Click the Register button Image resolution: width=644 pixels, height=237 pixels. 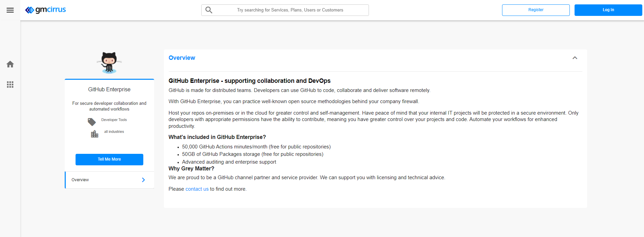(x=536, y=10)
